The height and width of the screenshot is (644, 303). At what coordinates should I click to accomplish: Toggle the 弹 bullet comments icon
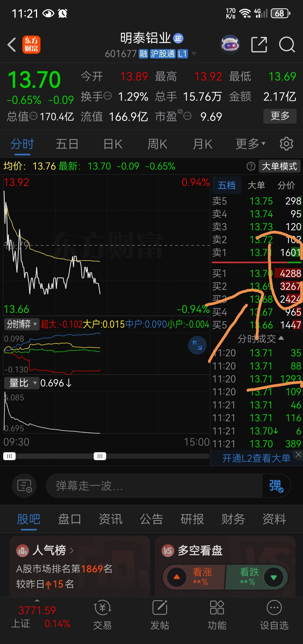(x=276, y=486)
